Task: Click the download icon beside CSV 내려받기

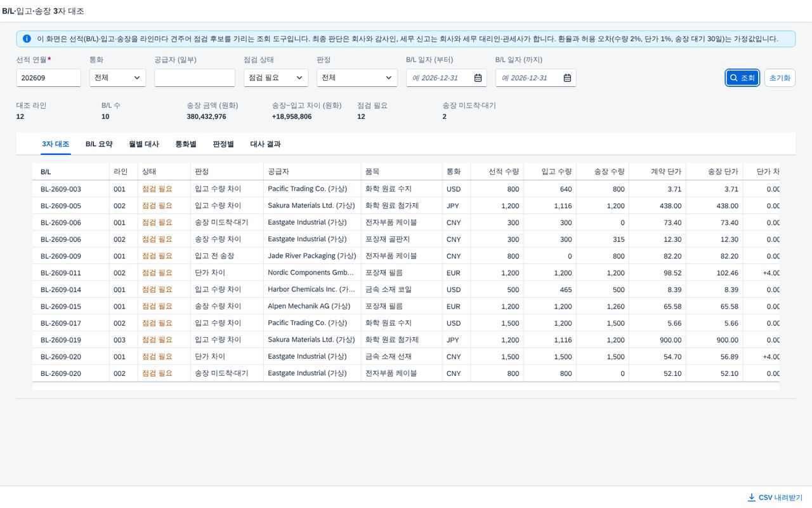Action: click(x=752, y=497)
